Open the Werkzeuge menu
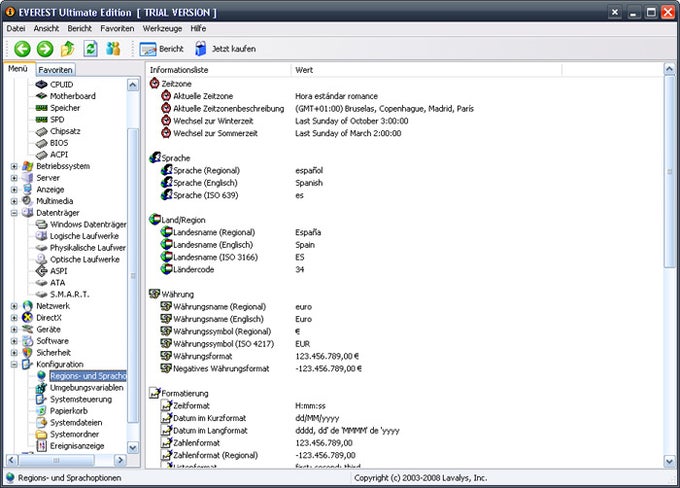The image size is (680, 488). 162,29
